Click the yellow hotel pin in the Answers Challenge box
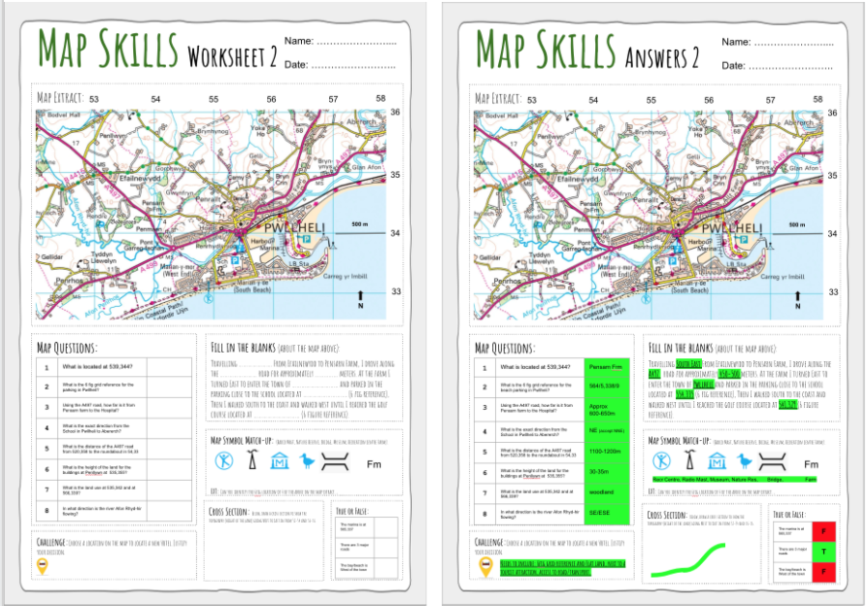Viewport: 868px width, 606px height. click(485, 567)
